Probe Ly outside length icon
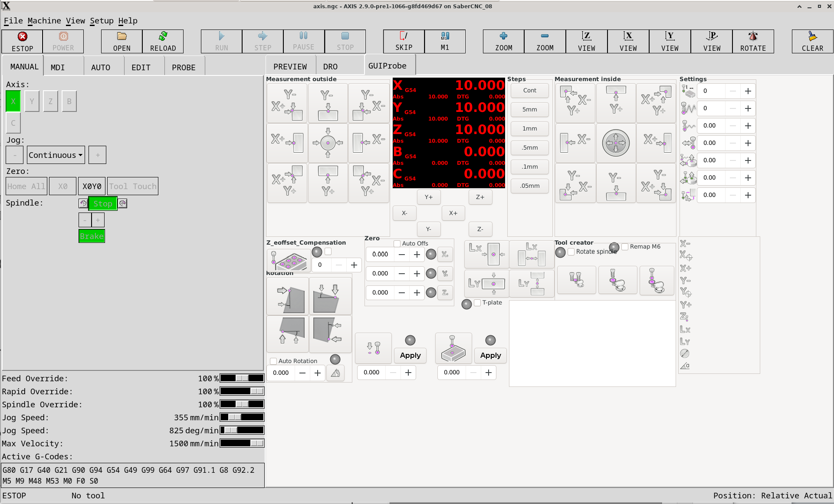This screenshot has width=834, height=504. 486,283
